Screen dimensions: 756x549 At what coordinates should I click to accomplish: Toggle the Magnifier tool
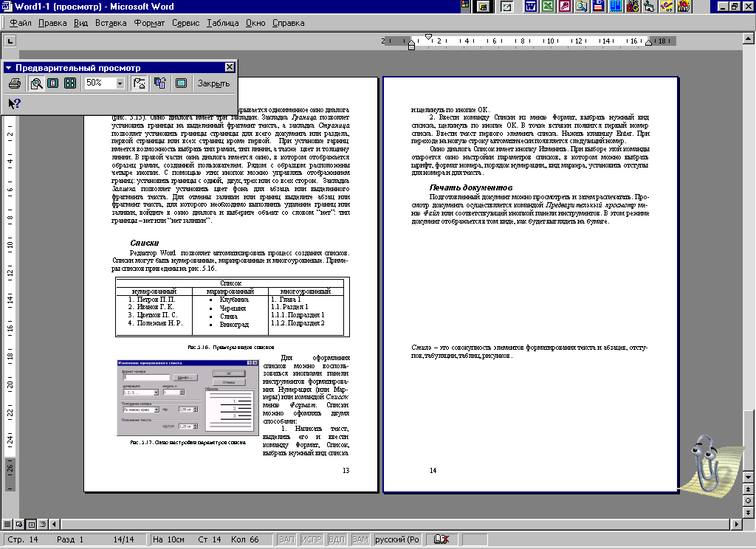36,83
